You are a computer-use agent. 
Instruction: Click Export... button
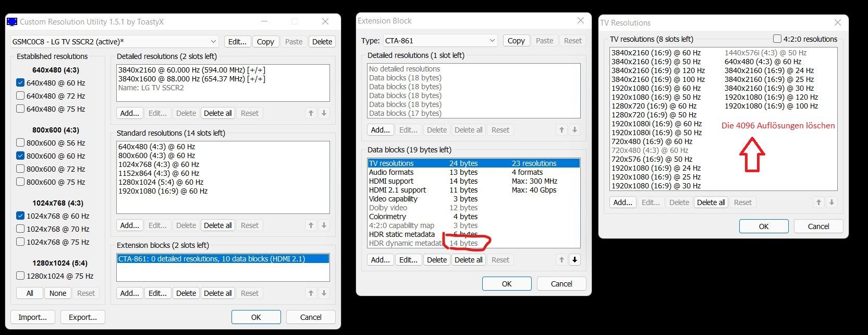pyautogui.click(x=83, y=317)
